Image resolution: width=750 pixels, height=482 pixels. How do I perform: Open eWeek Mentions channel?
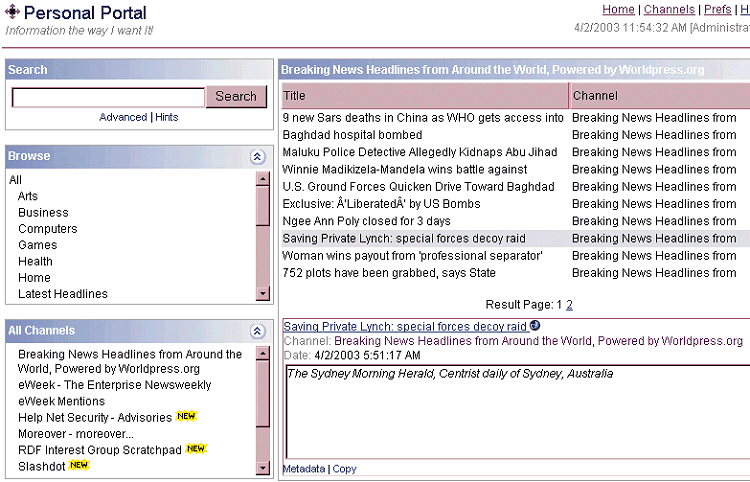[61, 401]
